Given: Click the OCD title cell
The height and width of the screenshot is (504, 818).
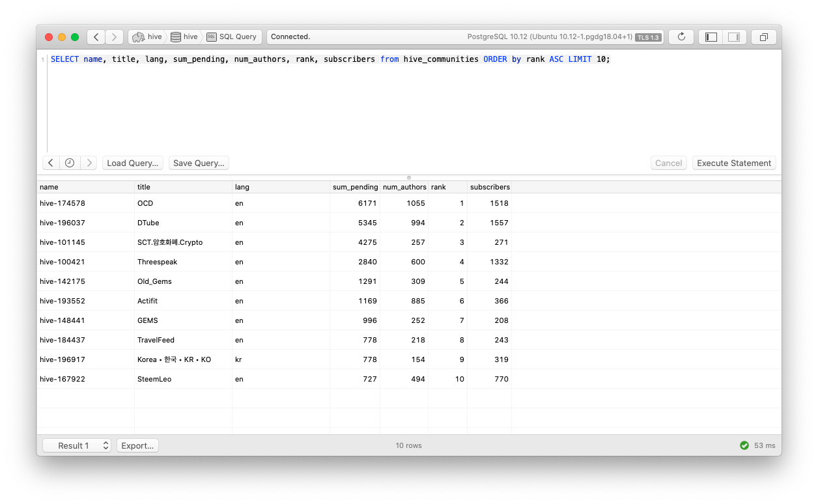Looking at the screenshot, I should 183,203.
